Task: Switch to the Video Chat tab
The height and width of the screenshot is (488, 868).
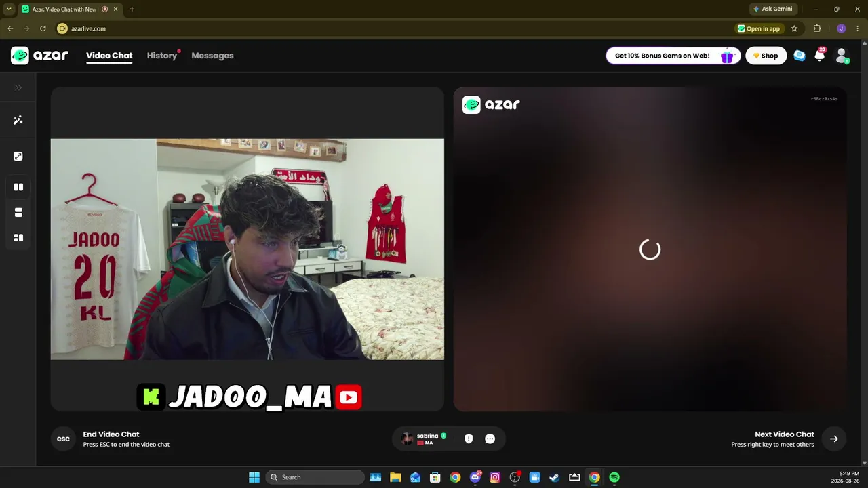Action: pos(109,56)
